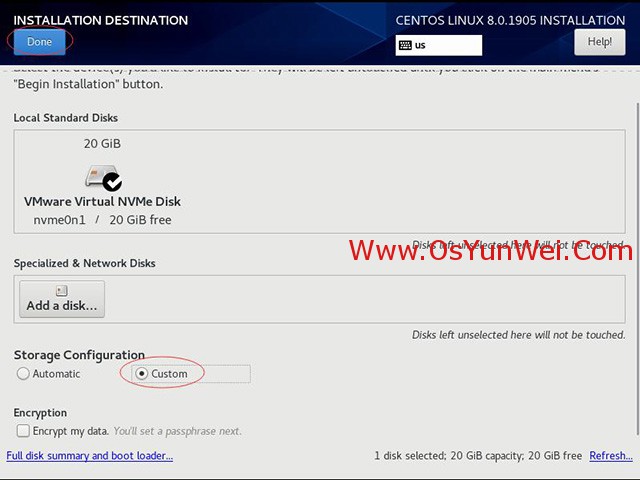The height and width of the screenshot is (480, 640).
Task: Click the checkmark badge on the disk
Action: 112,182
